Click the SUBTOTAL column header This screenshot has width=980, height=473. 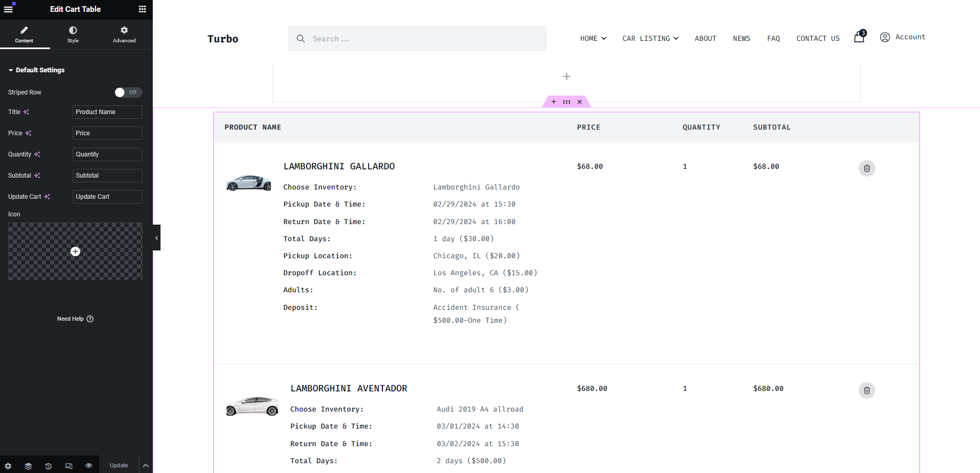click(772, 128)
